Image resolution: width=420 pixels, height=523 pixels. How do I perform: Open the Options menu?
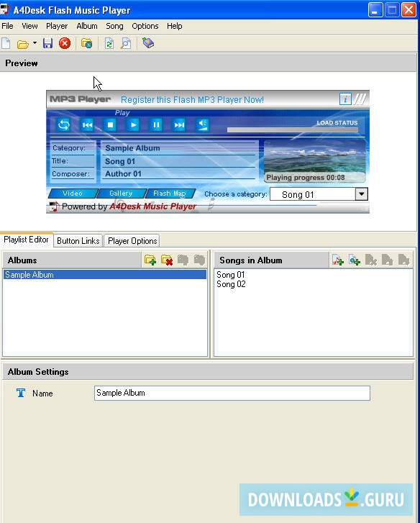click(145, 26)
